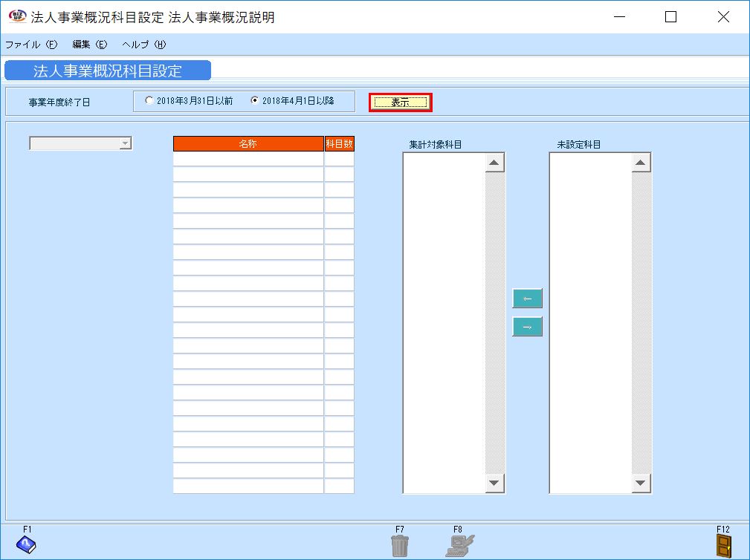
Task: Click the F8 computer registration icon
Action: (459, 546)
